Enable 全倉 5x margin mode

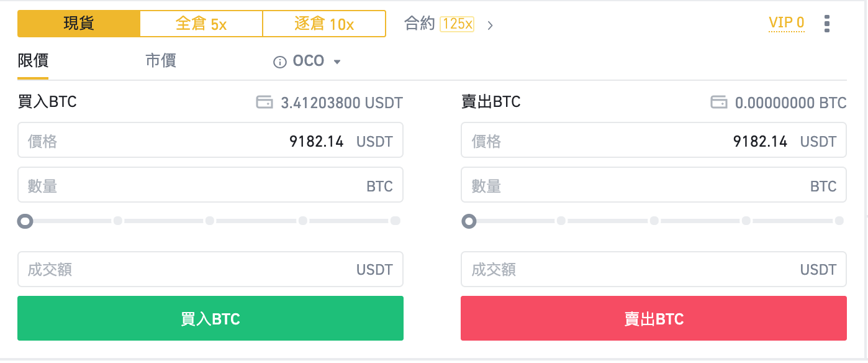[x=201, y=23]
